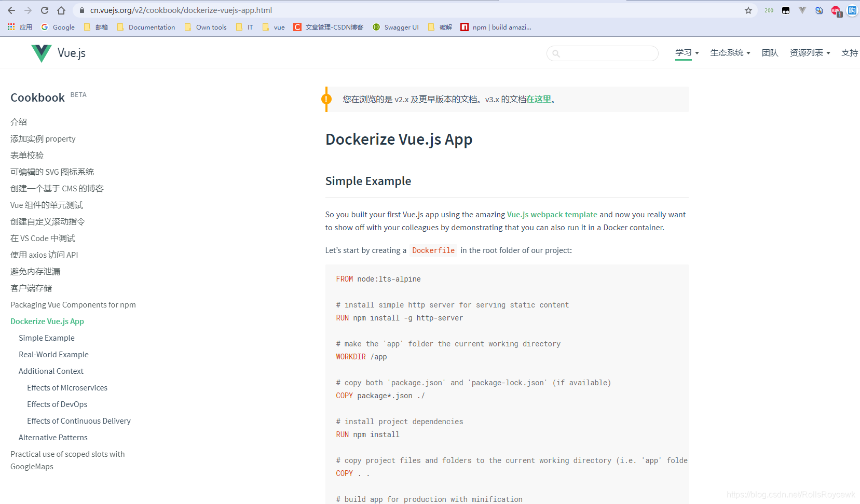860x504 pixels.
Task: Open 创建一个基于 CMS 的博客 page
Action: (57, 188)
